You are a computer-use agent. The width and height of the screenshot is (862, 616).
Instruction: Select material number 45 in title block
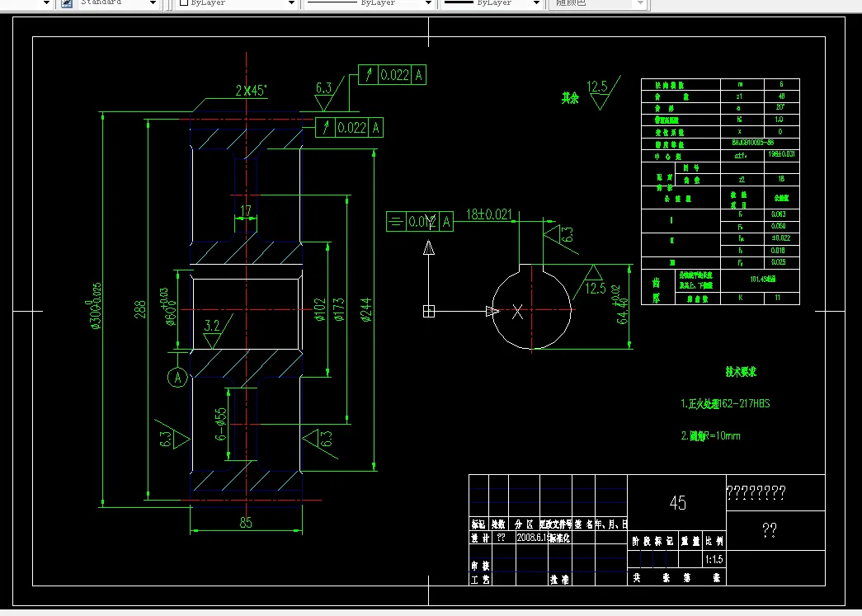[678, 503]
